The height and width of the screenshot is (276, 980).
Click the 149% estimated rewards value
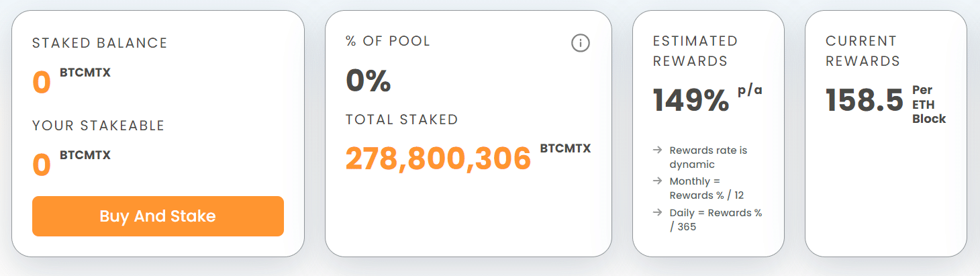tap(691, 101)
